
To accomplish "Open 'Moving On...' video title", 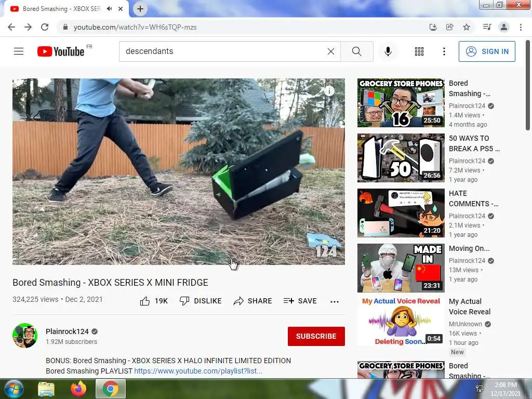I will click(x=469, y=248).
